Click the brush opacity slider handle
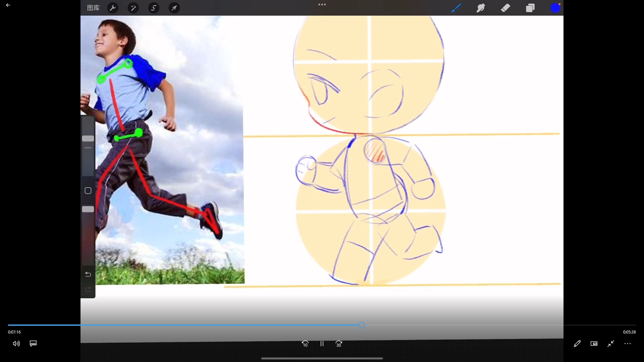This screenshot has height=362, width=644. [x=88, y=209]
